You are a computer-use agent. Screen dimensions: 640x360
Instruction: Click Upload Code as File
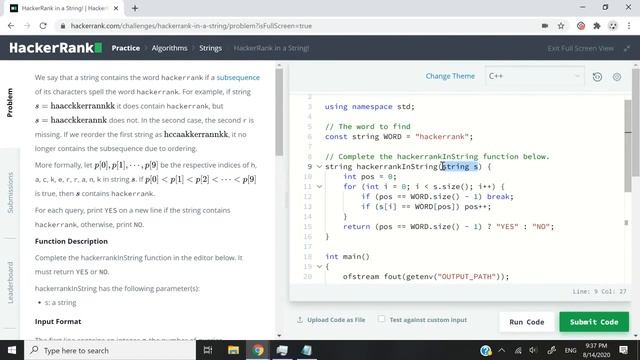pyautogui.click(x=336, y=320)
